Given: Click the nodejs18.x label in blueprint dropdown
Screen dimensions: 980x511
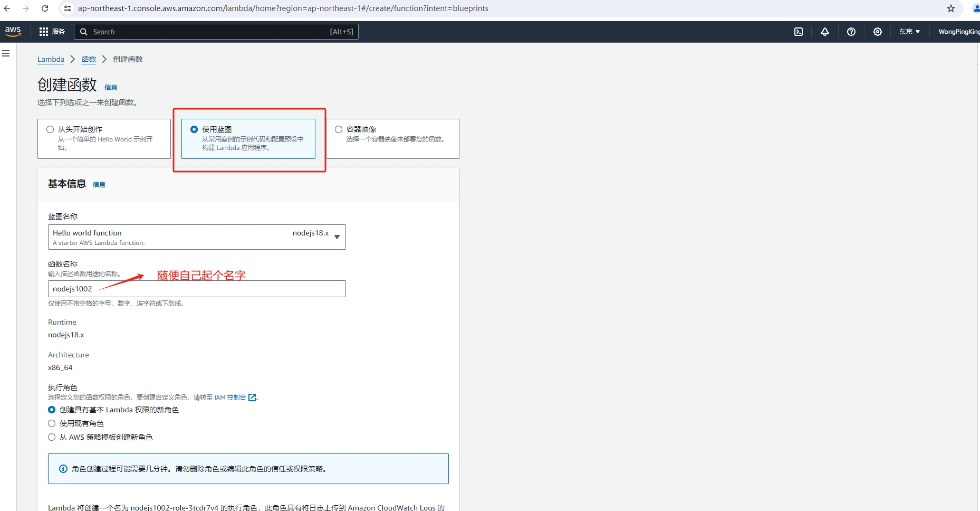Looking at the screenshot, I should [x=311, y=233].
